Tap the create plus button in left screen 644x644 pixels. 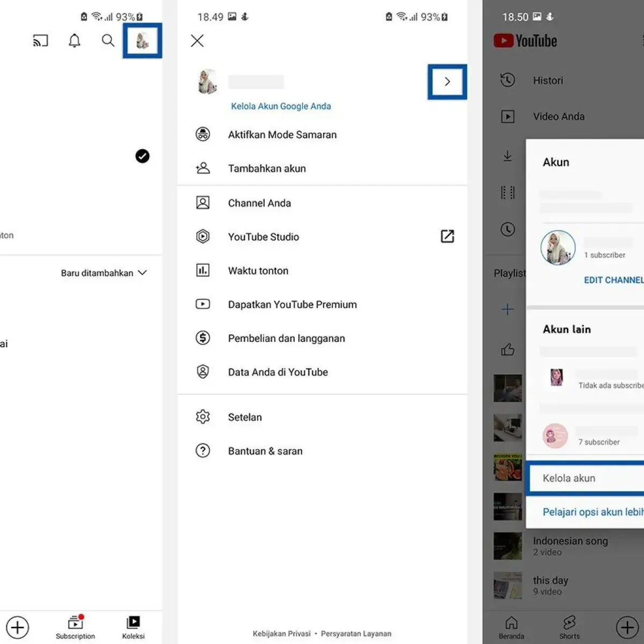click(17, 627)
